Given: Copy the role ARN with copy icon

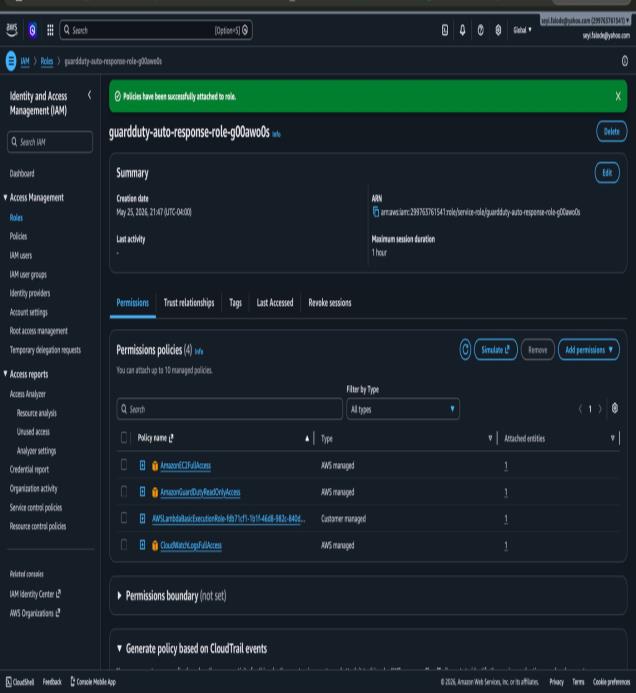Looking at the screenshot, I should pos(375,212).
